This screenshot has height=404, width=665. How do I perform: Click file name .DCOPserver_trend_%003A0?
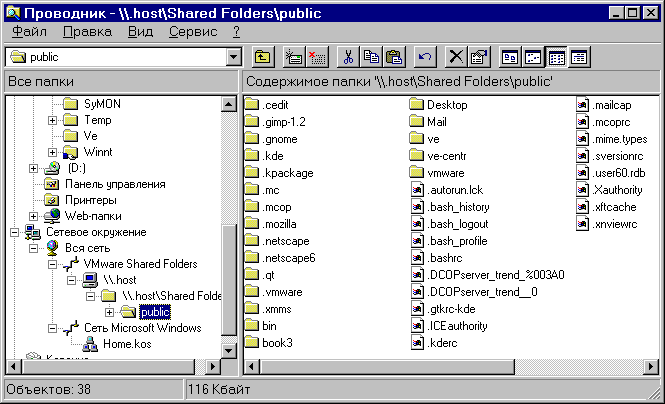click(496, 275)
